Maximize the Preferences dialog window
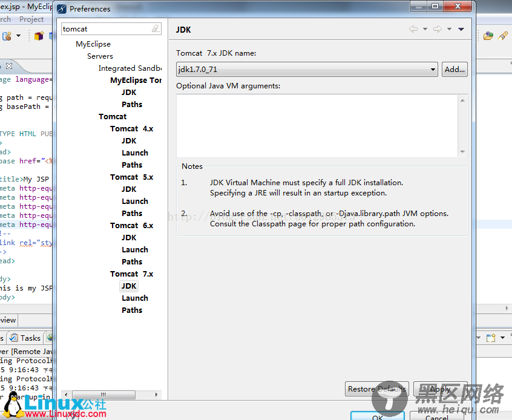This screenshot has height=420, width=512. click(435, 6)
